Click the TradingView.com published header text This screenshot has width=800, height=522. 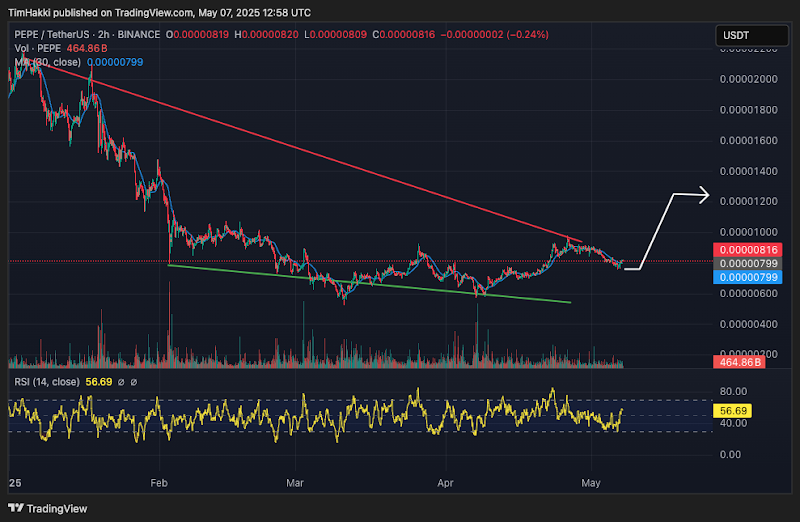click(x=159, y=13)
